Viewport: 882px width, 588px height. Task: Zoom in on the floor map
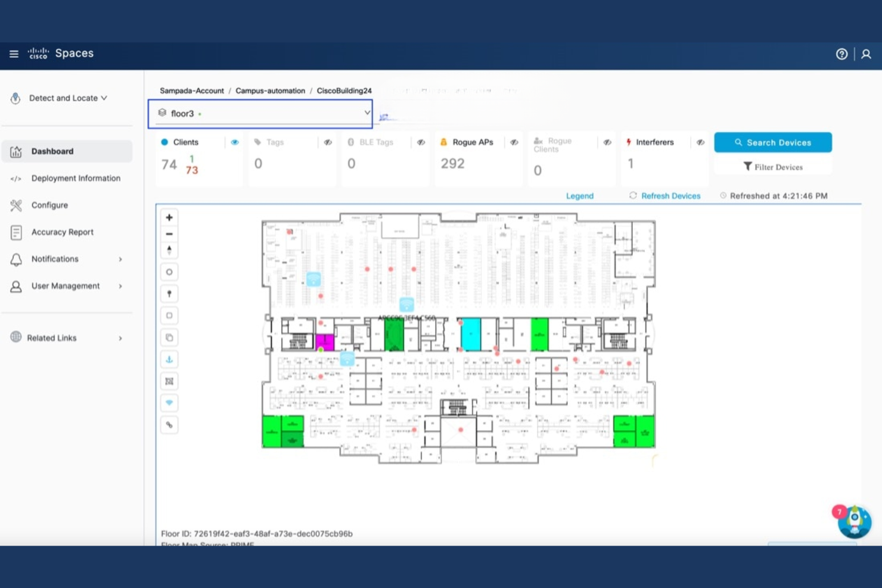point(169,217)
